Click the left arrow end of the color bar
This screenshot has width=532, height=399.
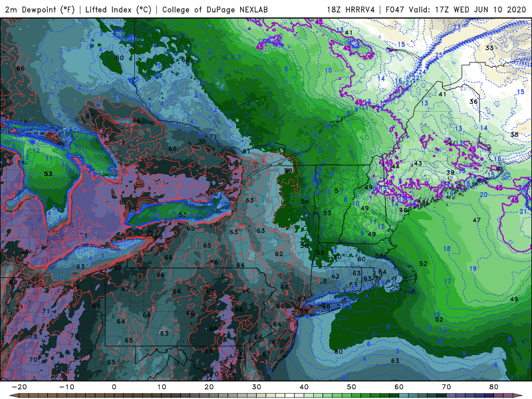click(x=13, y=396)
